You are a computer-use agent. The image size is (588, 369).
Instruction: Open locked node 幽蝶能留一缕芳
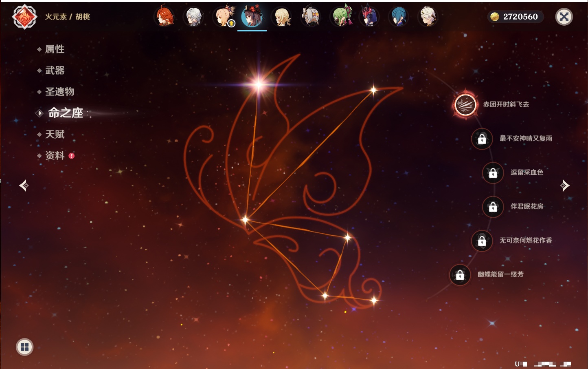tap(460, 275)
